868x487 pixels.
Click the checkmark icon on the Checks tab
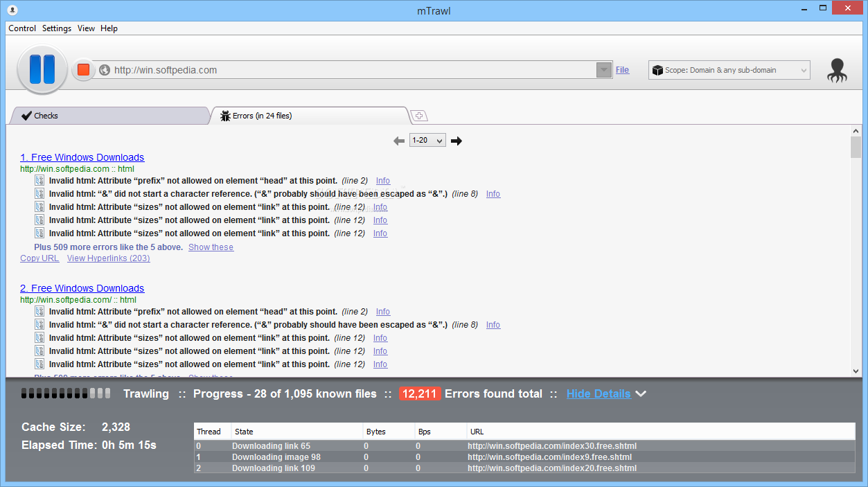coord(26,116)
